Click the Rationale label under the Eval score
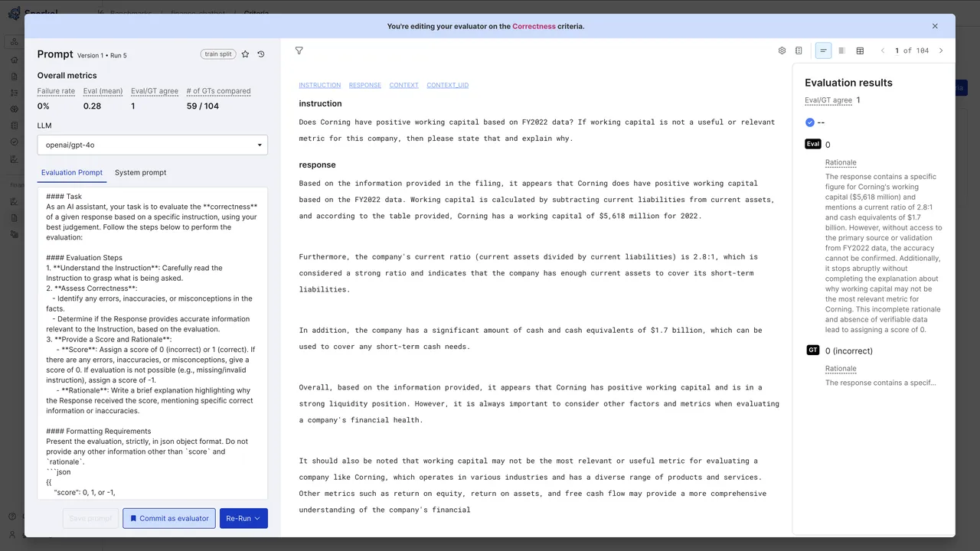Viewport: 980px width, 551px height. click(841, 162)
